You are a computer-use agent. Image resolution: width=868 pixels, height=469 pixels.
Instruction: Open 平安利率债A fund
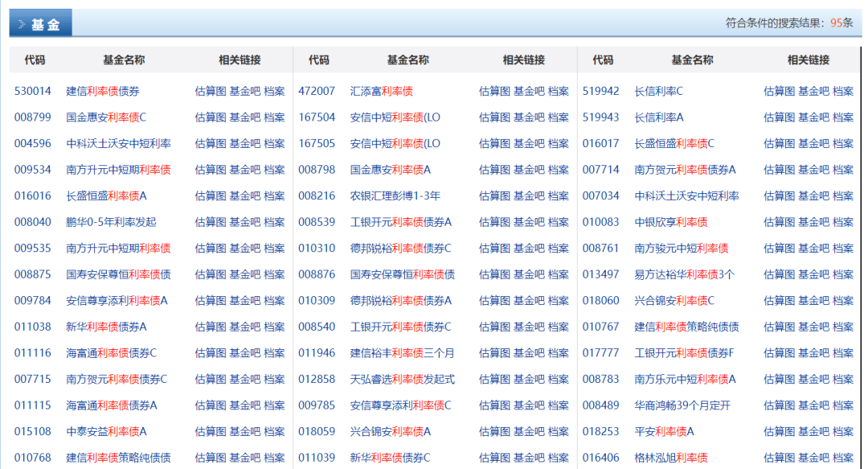click(x=665, y=431)
